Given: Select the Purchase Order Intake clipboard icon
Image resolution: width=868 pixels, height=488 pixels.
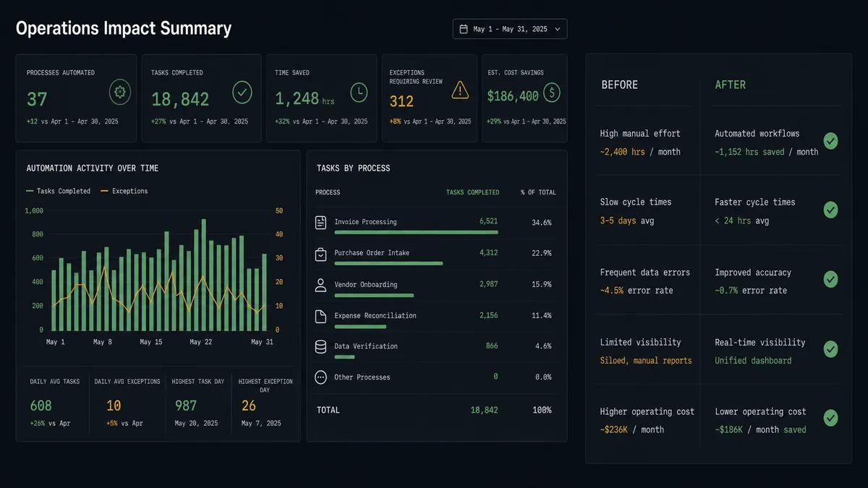Looking at the screenshot, I should [x=320, y=254].
